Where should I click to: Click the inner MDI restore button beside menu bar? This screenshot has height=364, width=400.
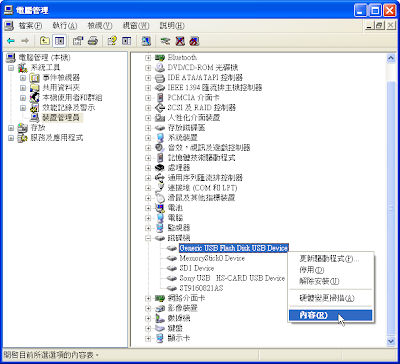click(379, 26)
